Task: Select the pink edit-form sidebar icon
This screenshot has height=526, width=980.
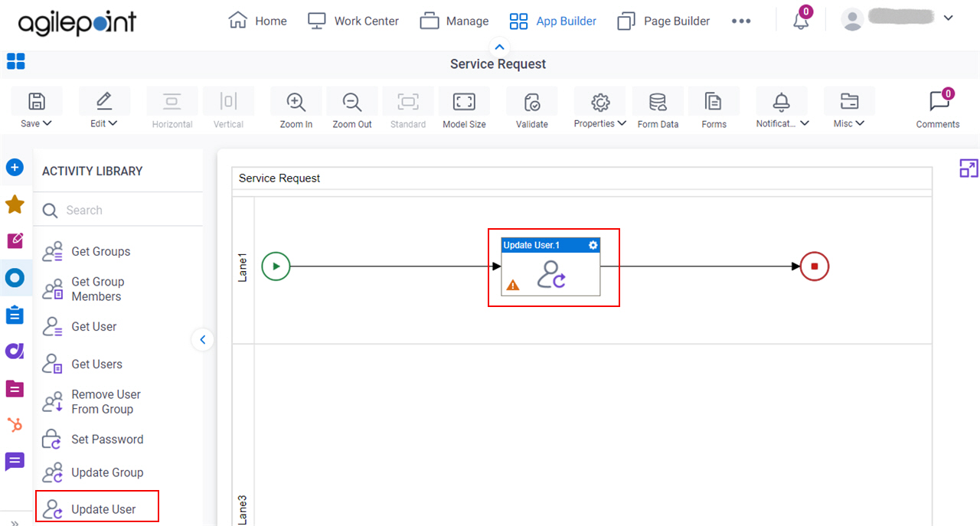Action: [x=15, y=240]
